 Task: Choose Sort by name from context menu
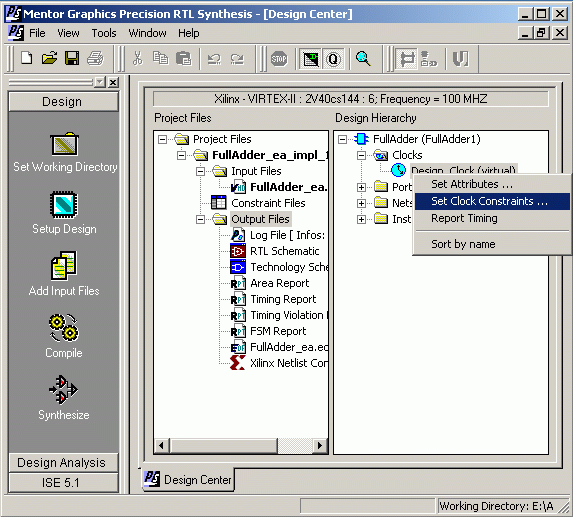coord(492,244)
